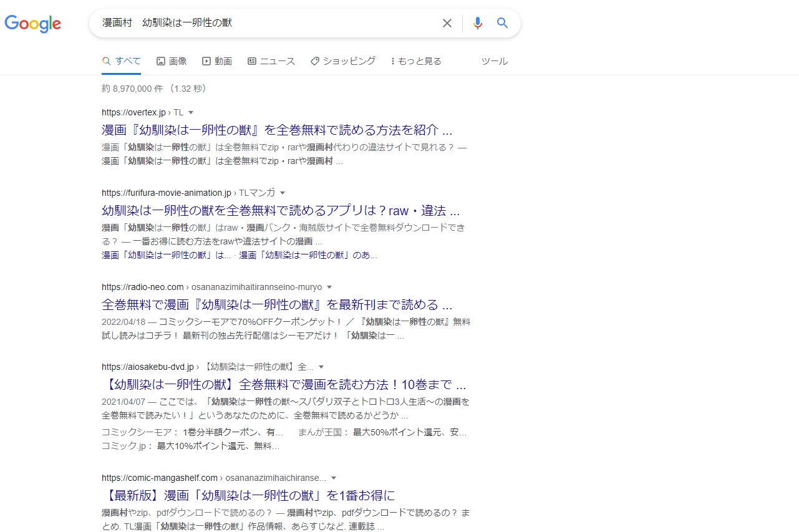Open the ショッピング tab
The width and height of the screenshot is (799, 532).
(343, 61)
